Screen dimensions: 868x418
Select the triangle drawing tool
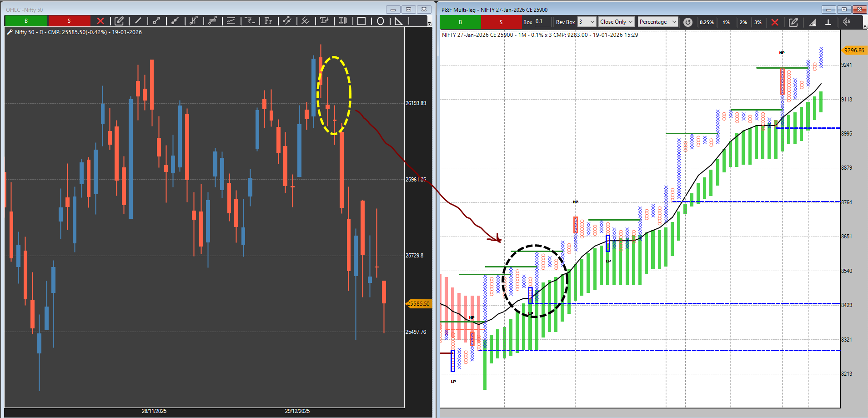[398, 21]
